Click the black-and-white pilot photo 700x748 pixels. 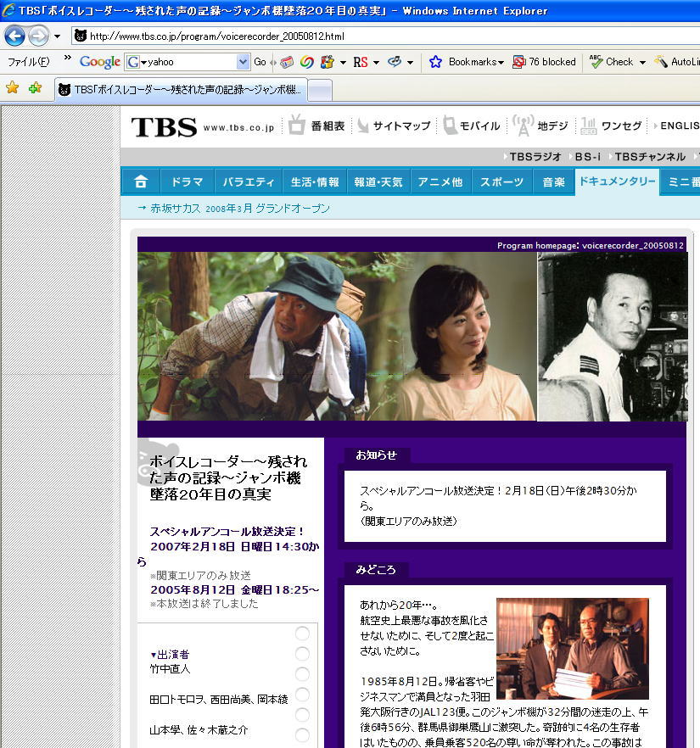[x=613, y=337]
